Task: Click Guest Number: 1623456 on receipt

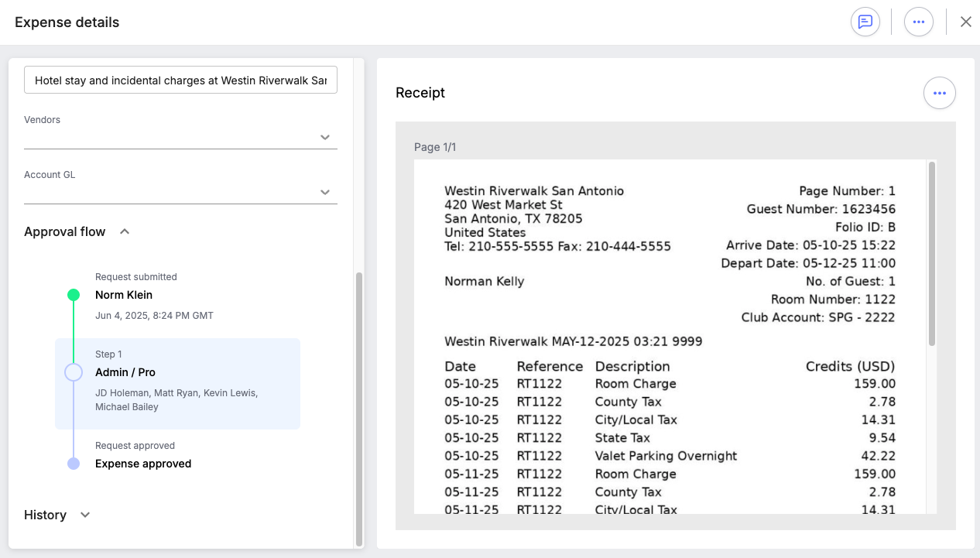Action: [x=821, y=209]
